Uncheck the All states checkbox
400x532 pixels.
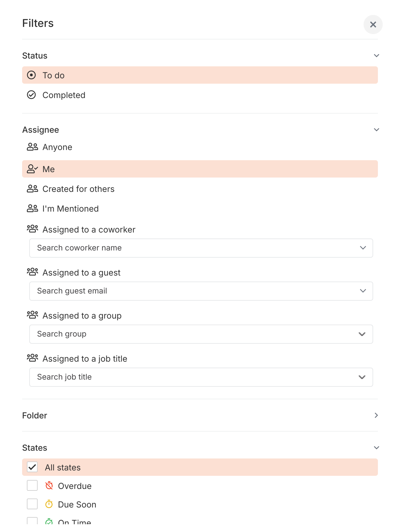pyautogui.click(x=32, y=467)
